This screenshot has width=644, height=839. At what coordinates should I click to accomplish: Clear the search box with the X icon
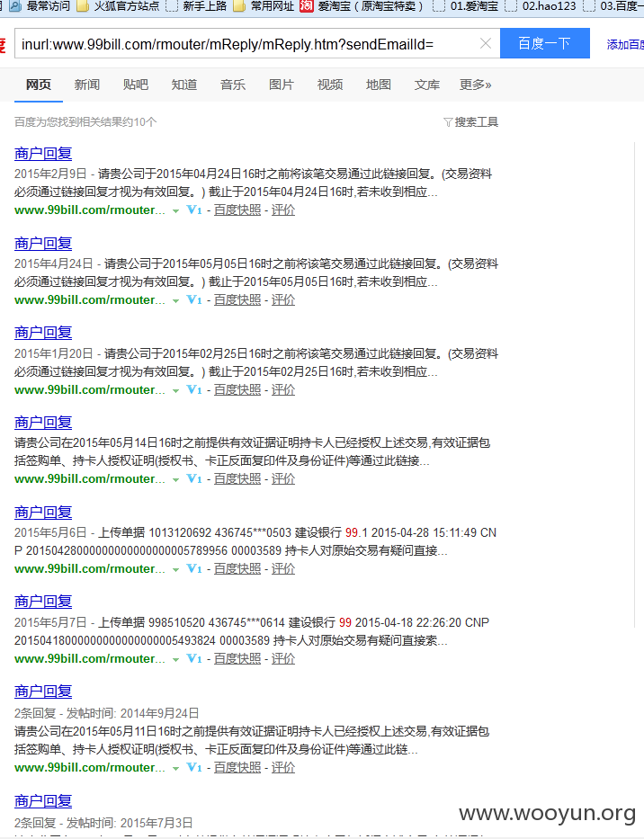coord(486,43)
